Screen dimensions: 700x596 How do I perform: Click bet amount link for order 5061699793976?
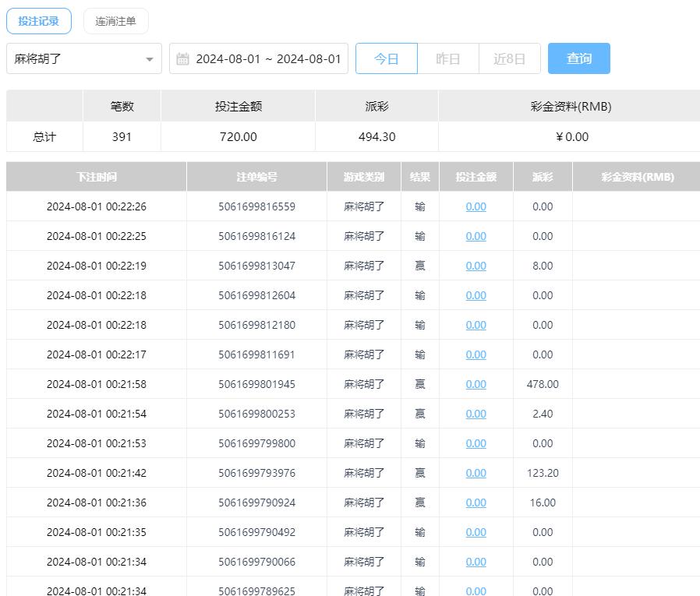pyautogui.click(x=476, y=473)
